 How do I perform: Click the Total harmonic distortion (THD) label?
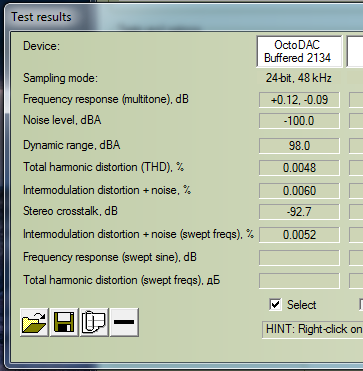point(103,167)
